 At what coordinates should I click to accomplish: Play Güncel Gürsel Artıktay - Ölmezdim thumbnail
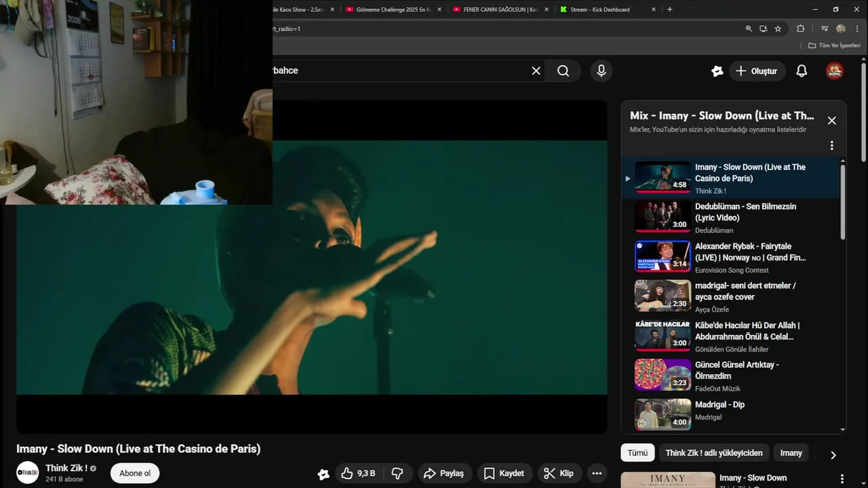[x=663, y=375]
